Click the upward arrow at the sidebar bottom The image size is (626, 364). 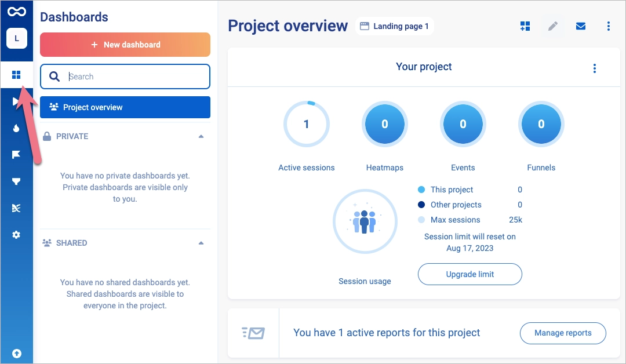pos(17,353)
